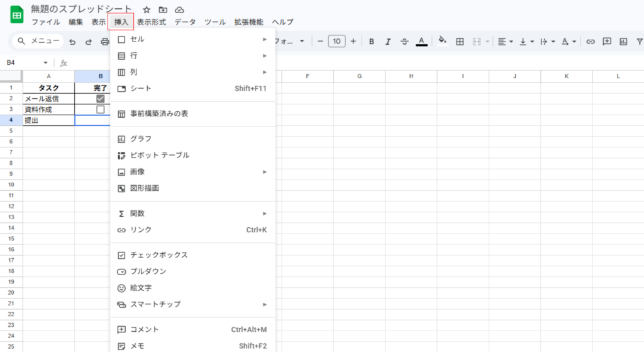Open the 表示 menu
Image resolution: width=644 pixels, height=352 pixels.
(98, 22)
